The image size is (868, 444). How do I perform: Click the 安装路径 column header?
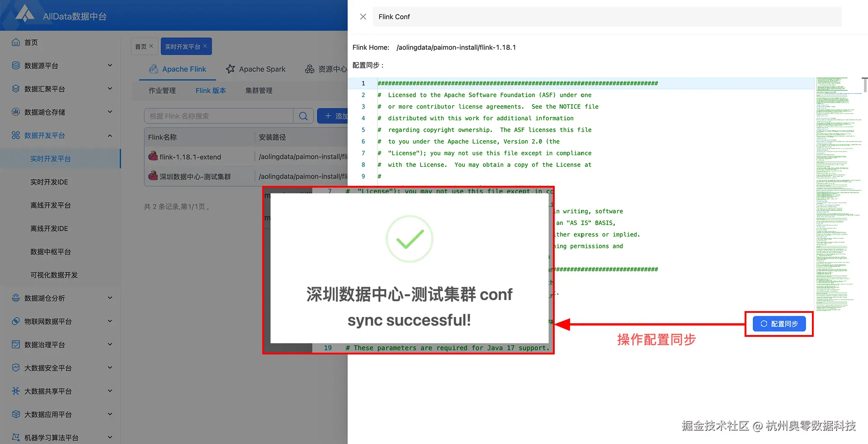pos(272,137)
